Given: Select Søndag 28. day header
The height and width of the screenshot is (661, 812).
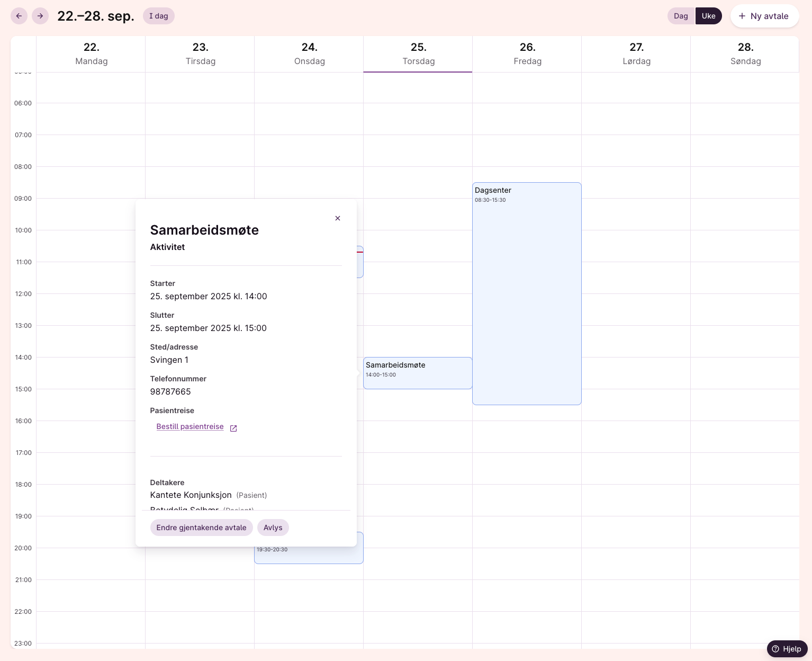Looking at the screenshot, I should [745, 53].
